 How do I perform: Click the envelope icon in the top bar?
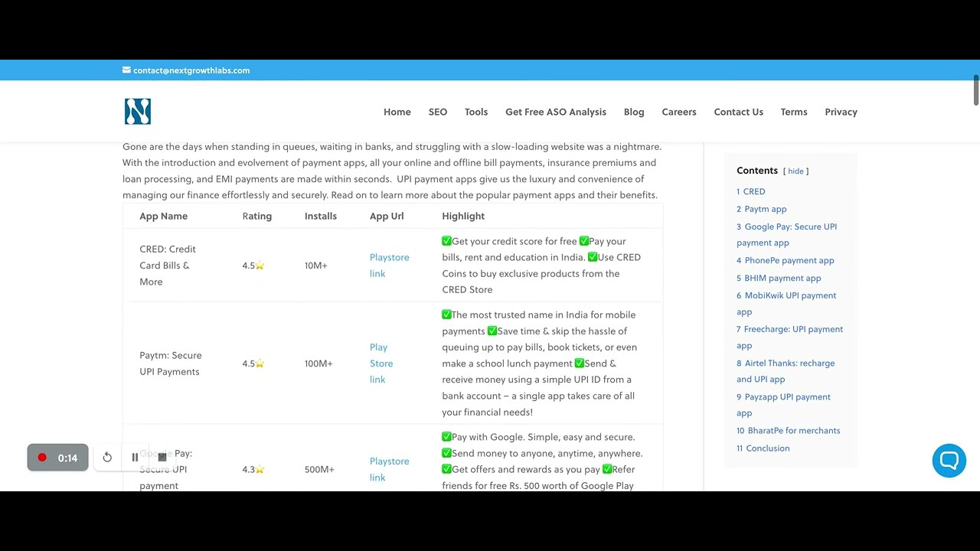click(126, 70)
